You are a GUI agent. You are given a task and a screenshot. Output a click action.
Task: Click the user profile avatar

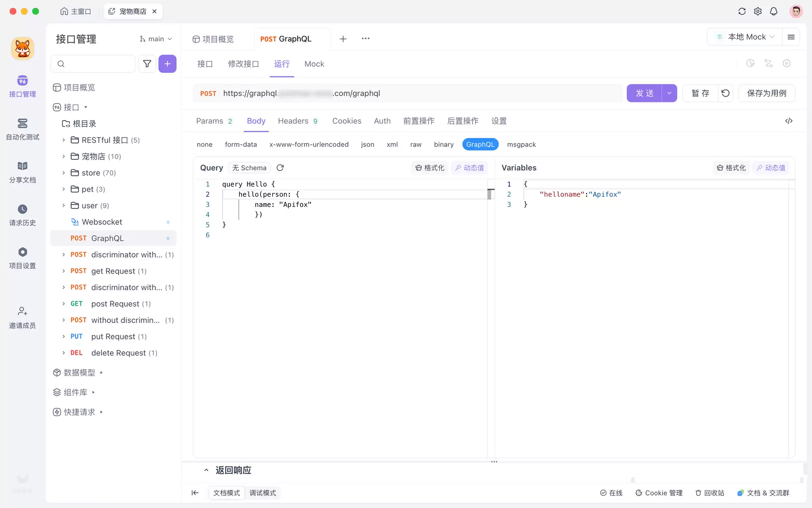click(796, 11)
